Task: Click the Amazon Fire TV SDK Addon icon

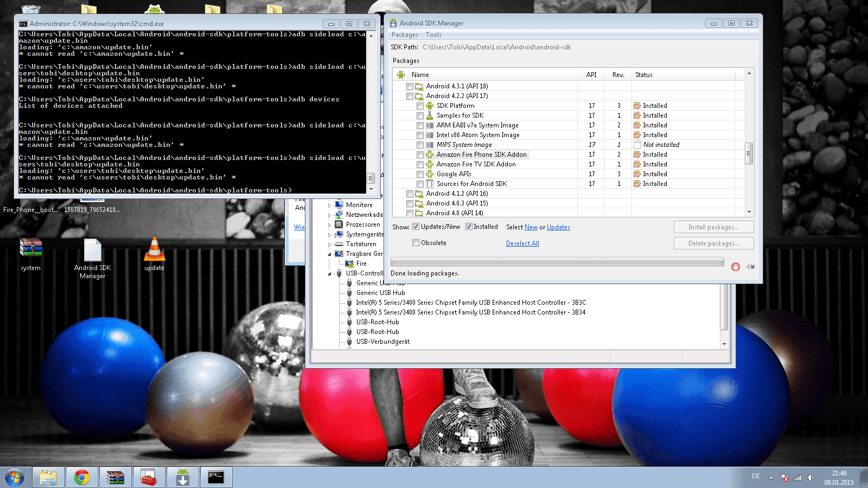Action: pos(430,164)
